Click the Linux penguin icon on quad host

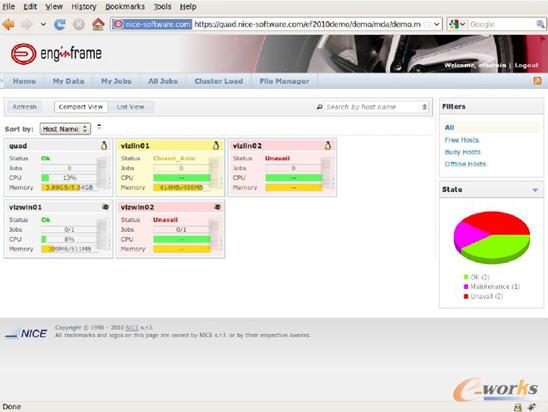point(104,145)
